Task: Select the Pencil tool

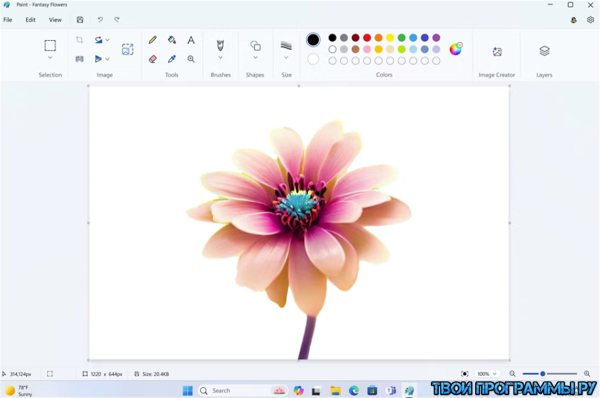Action: click(x=153, y=40)
